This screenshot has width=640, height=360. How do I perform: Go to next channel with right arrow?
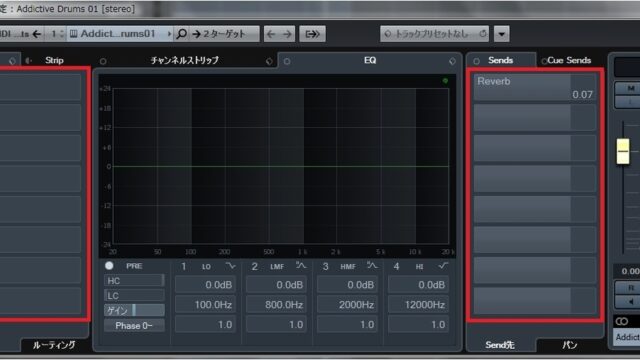coord(287,34)
